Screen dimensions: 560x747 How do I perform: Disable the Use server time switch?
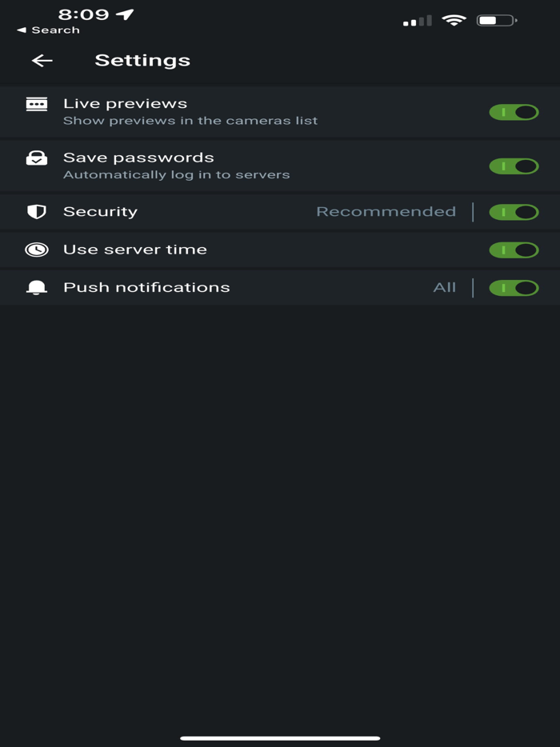tap(514, 249)
